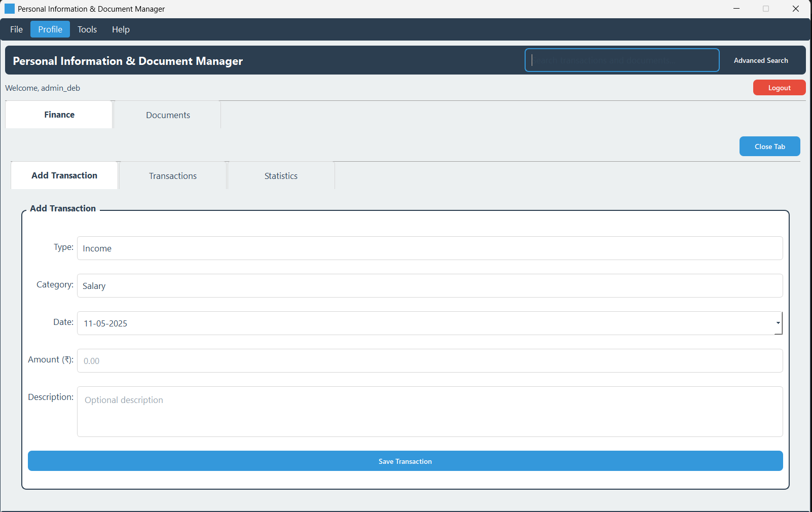Click the Advanced Search button

tap(761, 60)
